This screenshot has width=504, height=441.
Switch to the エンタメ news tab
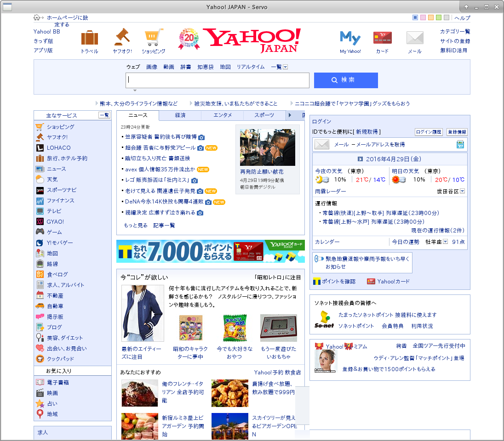pos(223,115)
